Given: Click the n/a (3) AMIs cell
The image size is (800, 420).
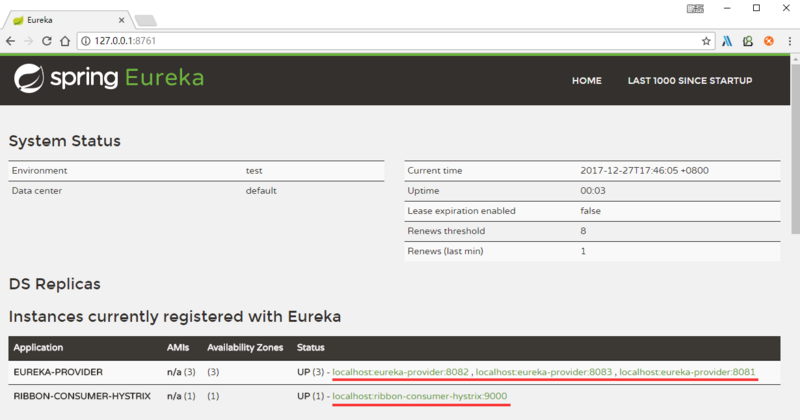Looking at the screenshot, I should [181, 372].
